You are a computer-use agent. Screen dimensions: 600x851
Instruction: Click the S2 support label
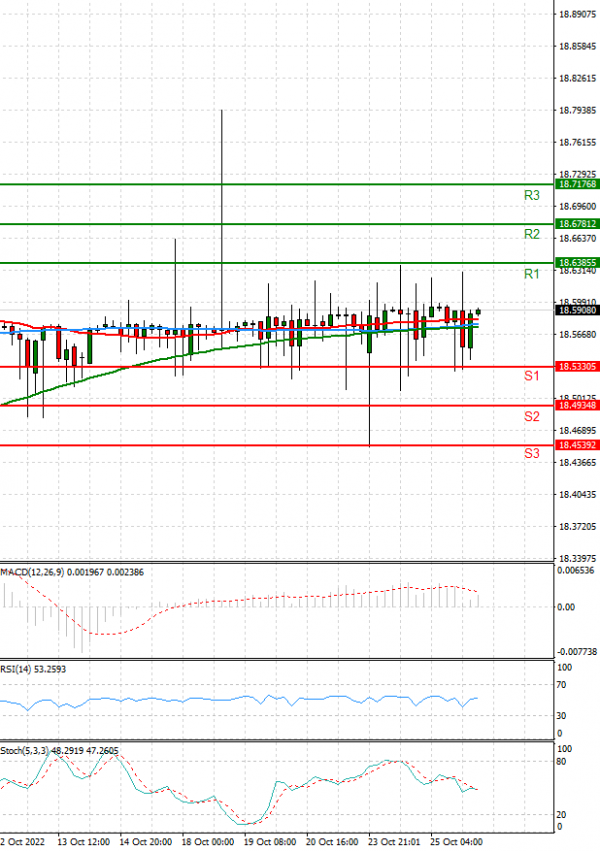pos(532,415)
